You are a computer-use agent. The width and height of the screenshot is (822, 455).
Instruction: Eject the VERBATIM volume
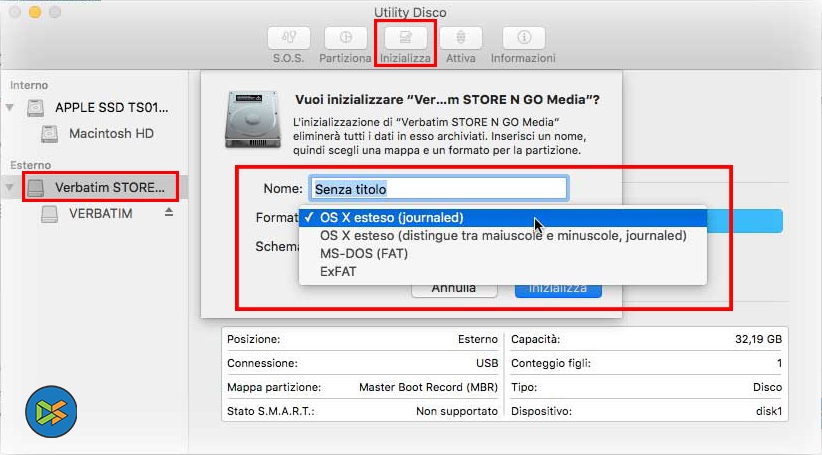pyautogui.click(x=169, y=213)
